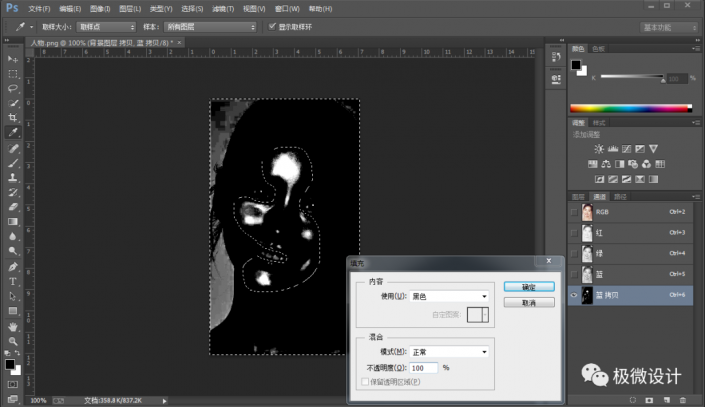The height and width of the screenshot is (407, 705).
Task: Click the color spectrum bar in Color panel
Action: tap(630, 108)
